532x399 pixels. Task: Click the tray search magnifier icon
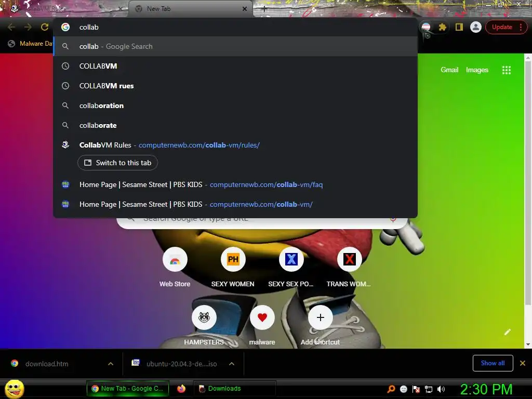(391, 389)
